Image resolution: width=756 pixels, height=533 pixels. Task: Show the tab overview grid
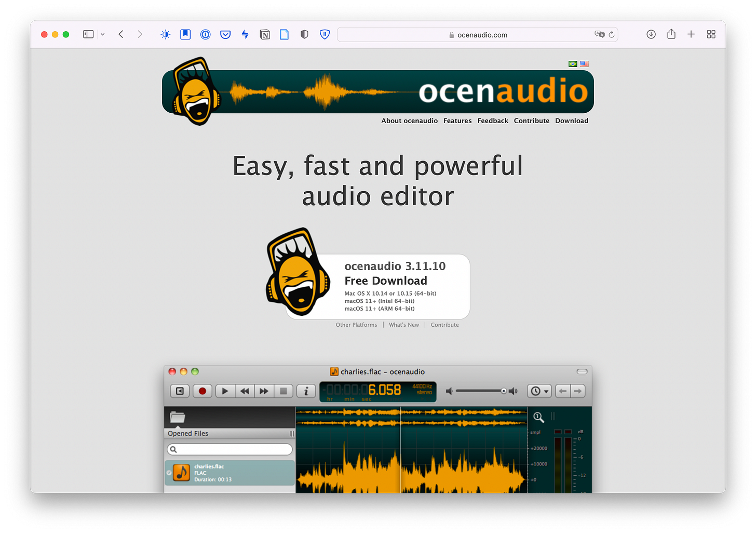[x=711, y=34]
